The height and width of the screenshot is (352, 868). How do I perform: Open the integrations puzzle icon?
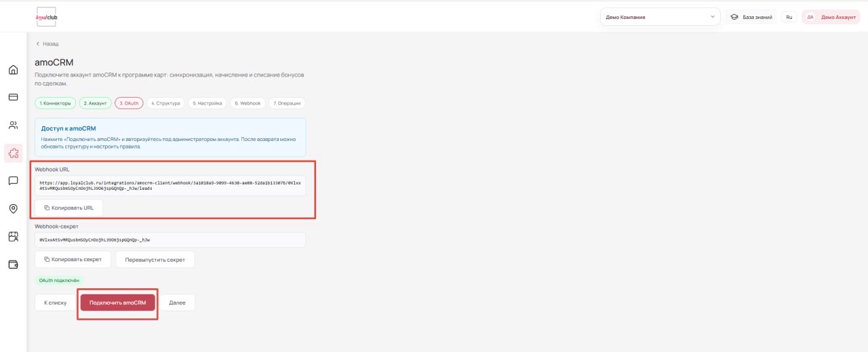[13, 153]
